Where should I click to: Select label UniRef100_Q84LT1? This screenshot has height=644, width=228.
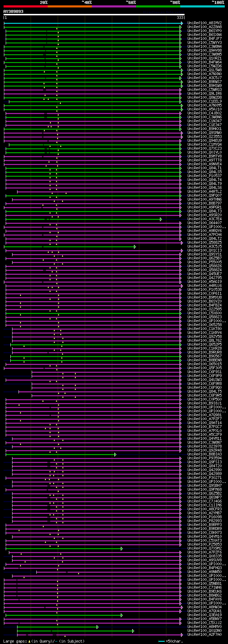click(204, 168)
